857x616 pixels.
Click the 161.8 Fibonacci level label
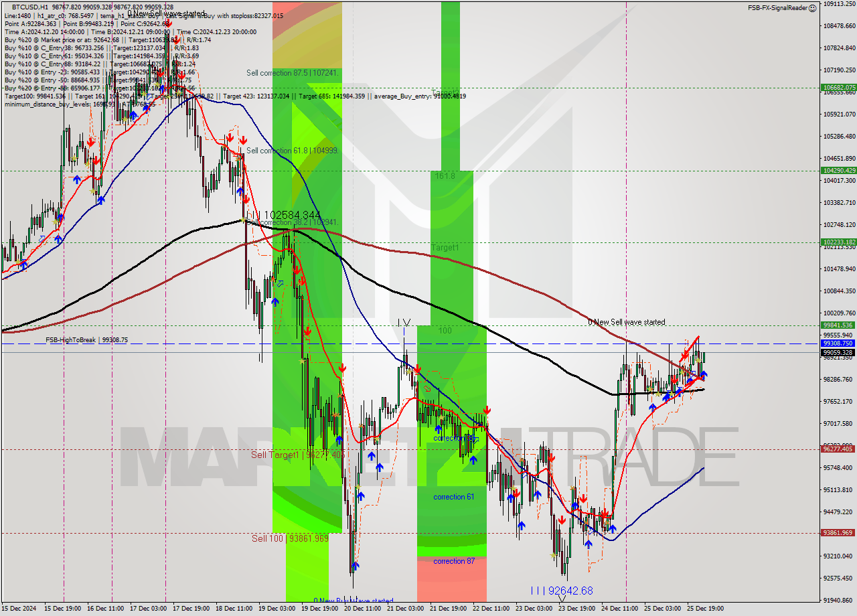445,176
